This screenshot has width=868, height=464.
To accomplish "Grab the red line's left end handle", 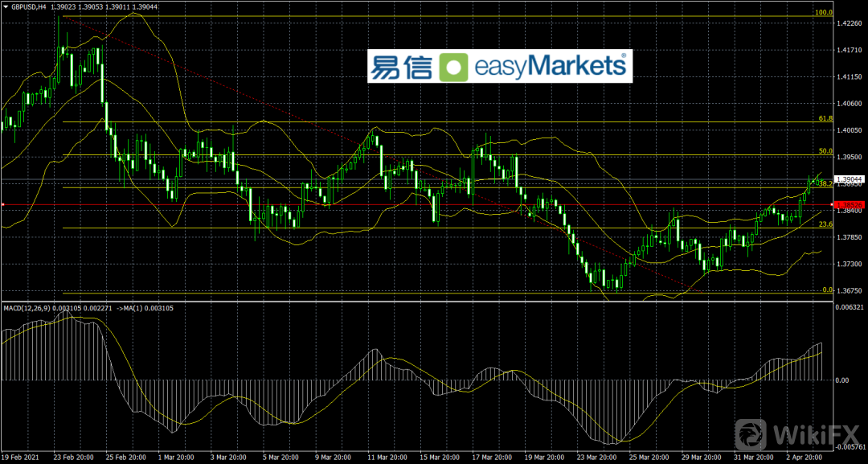I will point(3,205).
